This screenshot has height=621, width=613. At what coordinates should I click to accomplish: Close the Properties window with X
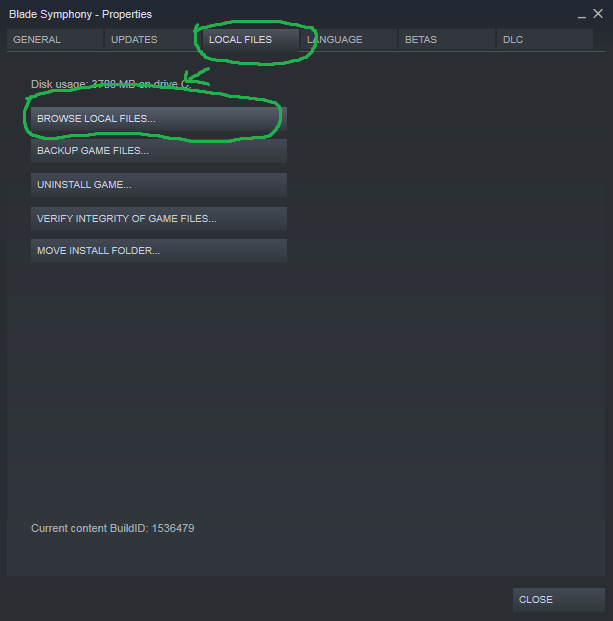click(x=598, y=14)
